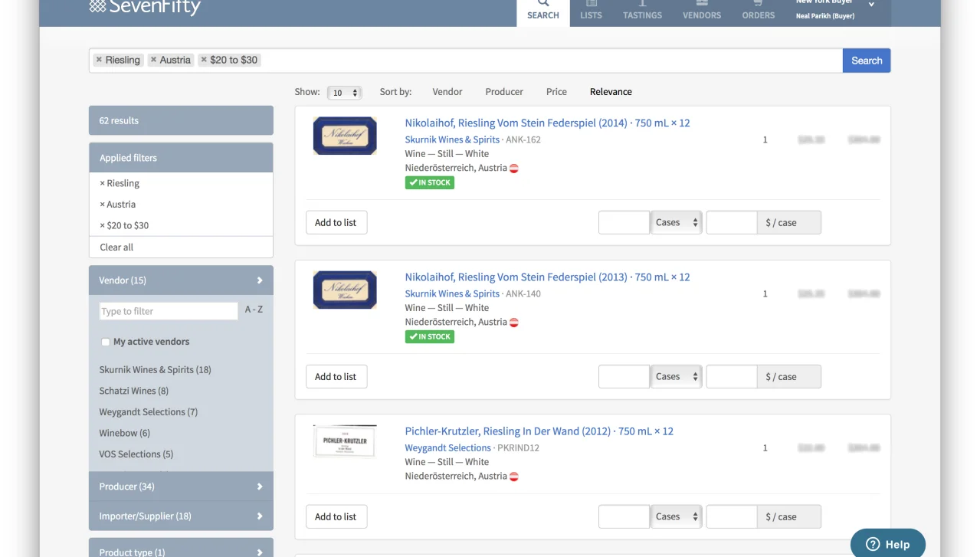Image resolution: width=980 pixels, height=557 pixels.
Task: Enable My active vendors checkbox
Action: 106,342
